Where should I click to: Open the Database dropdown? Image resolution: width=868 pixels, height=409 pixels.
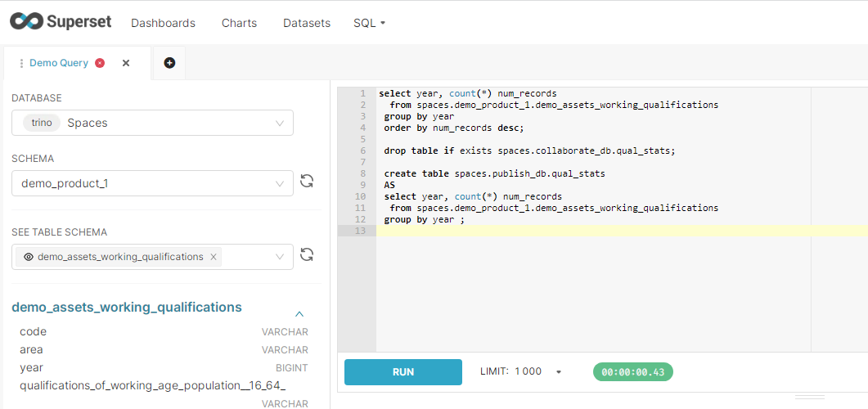pos(280,124)
